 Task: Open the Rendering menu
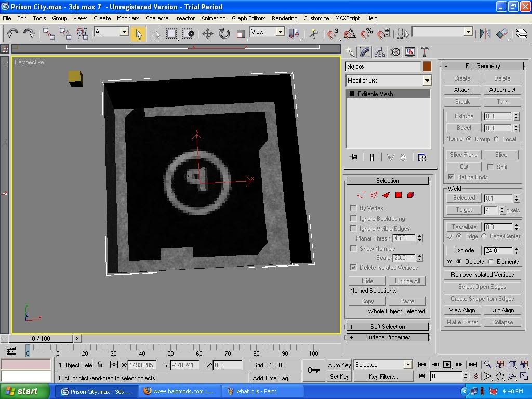click(284, 18)
